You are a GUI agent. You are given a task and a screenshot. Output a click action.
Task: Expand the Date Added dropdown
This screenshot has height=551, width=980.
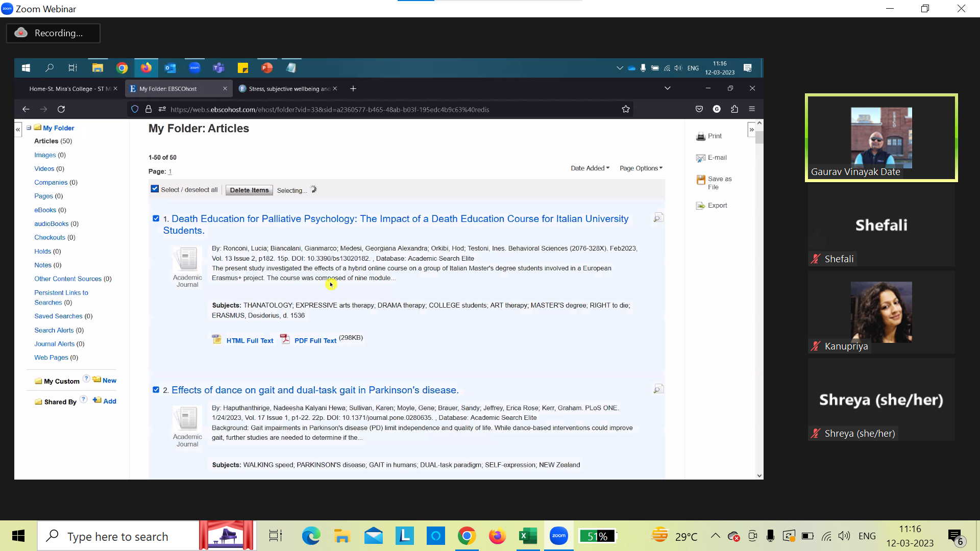pos(589,167)
